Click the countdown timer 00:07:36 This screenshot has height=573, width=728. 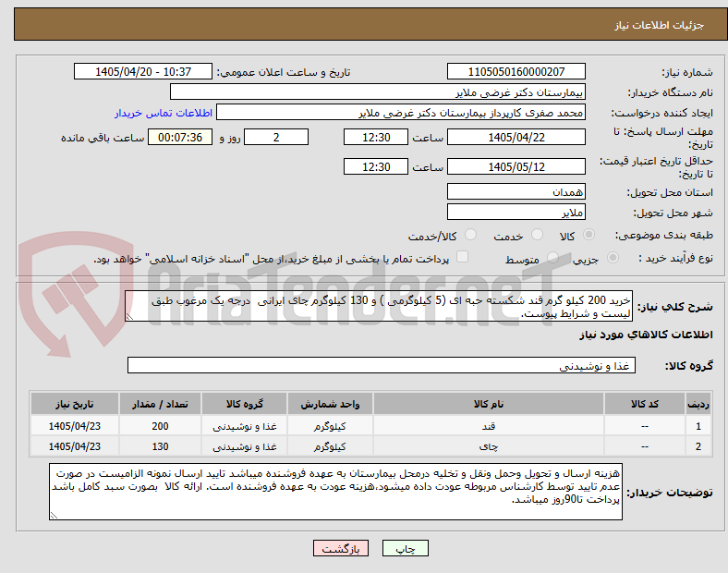pos(180,137)
